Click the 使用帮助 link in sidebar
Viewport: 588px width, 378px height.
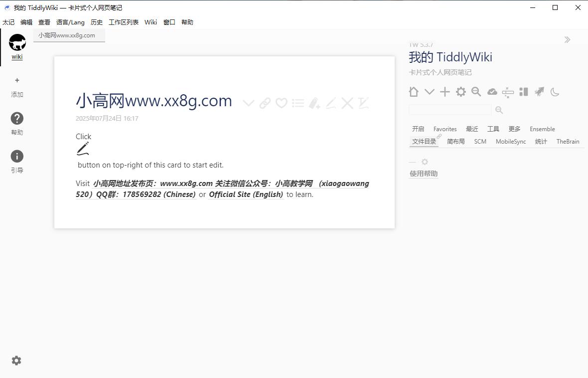coord(424,174)
